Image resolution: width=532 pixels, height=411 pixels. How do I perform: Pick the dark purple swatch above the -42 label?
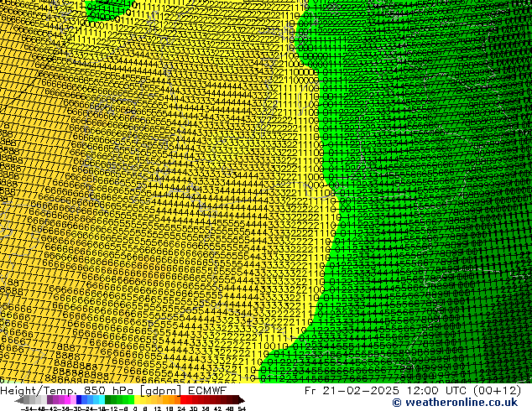pos(50,400)
